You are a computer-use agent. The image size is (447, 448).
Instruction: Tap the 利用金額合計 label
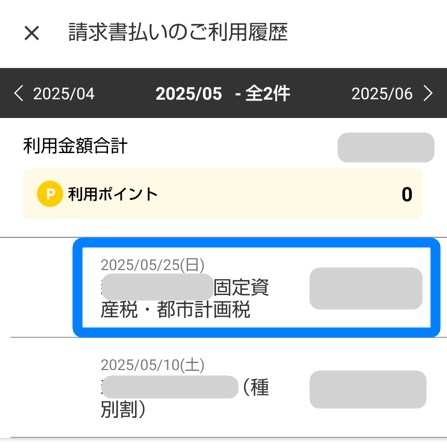[75, 146]
